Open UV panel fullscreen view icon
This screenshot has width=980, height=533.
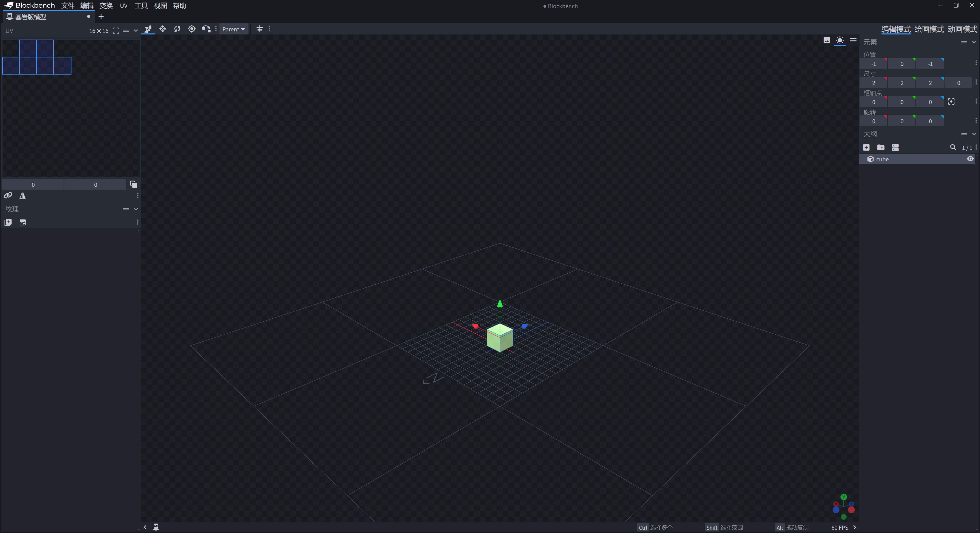coord(116,31)
